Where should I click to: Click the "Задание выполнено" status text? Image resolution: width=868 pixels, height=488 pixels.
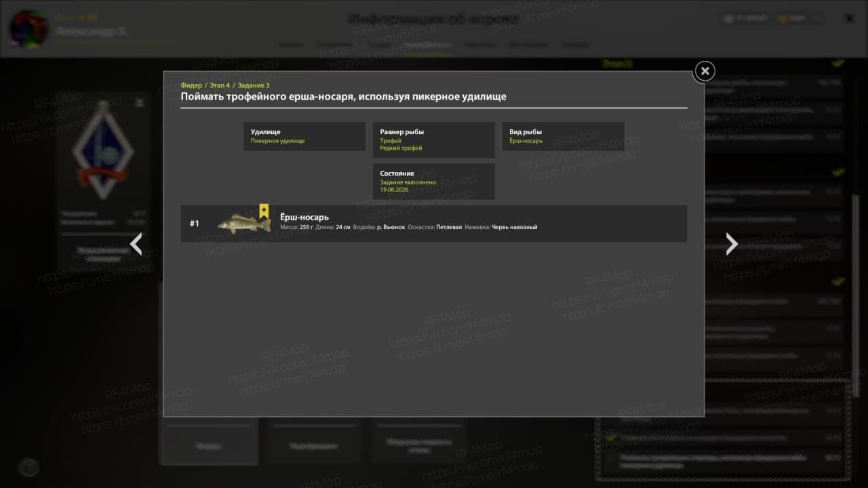pos(408,182)
